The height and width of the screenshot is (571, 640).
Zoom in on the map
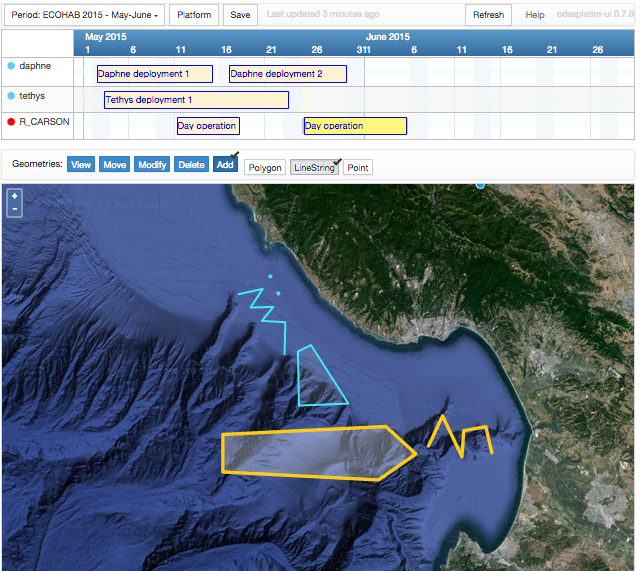coord(15,197)
